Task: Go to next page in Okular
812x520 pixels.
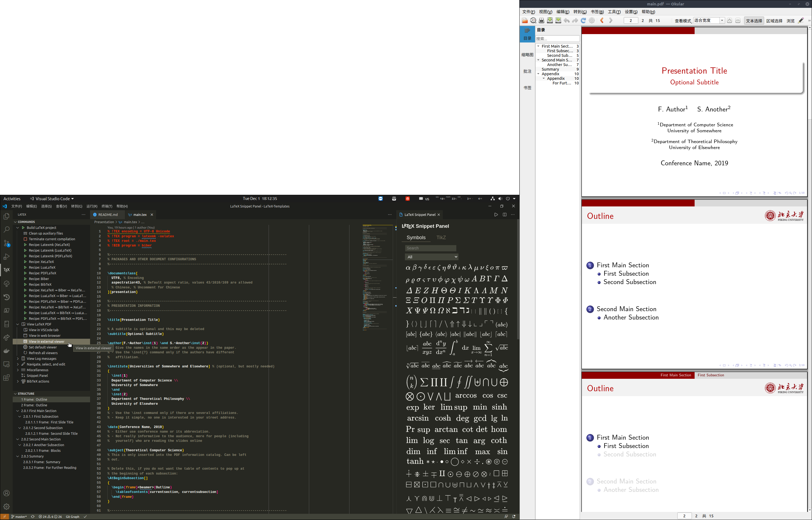Action: (x=610, y=21)
